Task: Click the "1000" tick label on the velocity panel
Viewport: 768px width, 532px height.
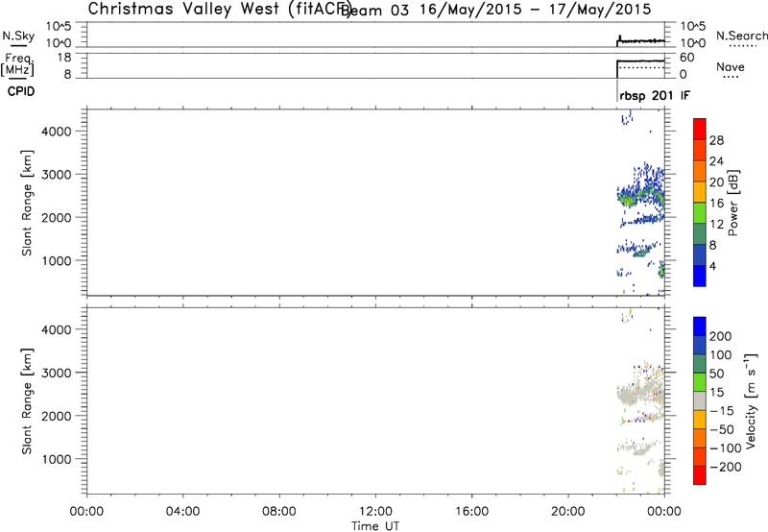Action: [x=57, y=459]
